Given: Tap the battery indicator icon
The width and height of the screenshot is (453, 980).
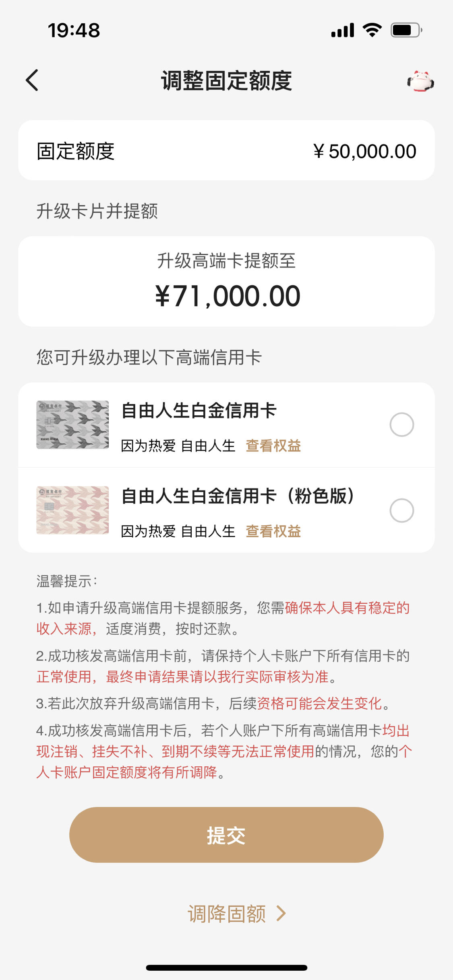Looking at the screenshot, I should pos(406,30).
